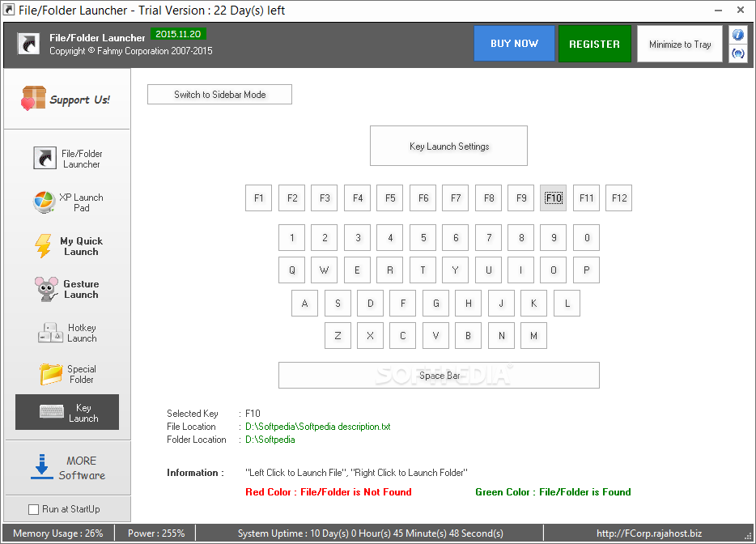Select the number 5 key

coord(423,238)
